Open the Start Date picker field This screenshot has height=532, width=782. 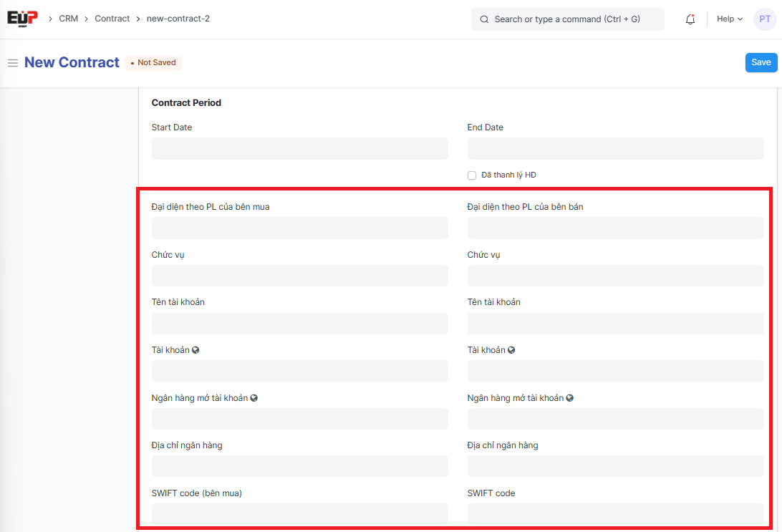[x=299, y=149]
